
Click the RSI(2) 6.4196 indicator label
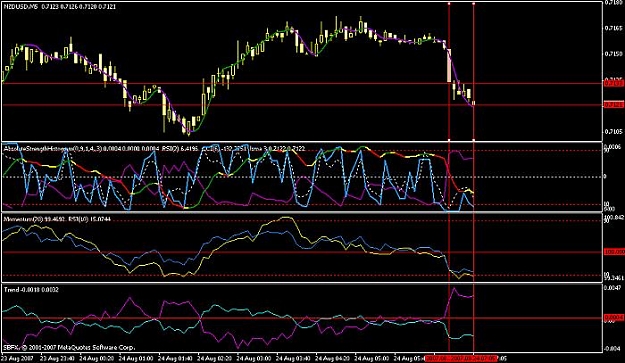(x=179, y=148)
